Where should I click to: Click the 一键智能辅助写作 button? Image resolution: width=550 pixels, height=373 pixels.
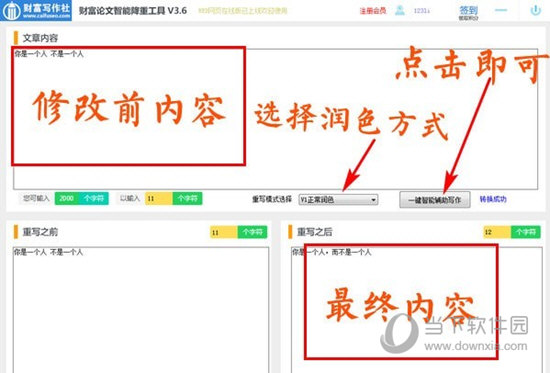pyautogui.click(x=435, y=200)
